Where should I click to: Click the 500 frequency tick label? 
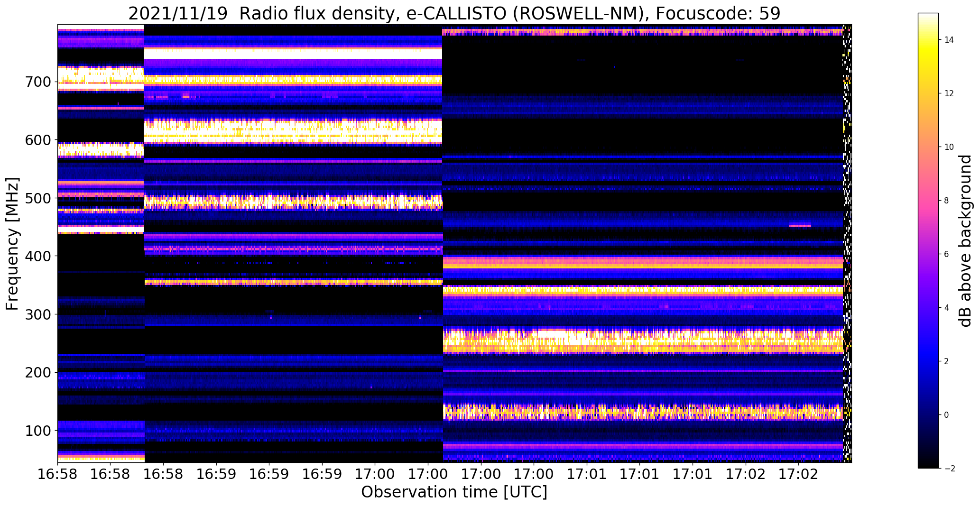pos(37,198)
